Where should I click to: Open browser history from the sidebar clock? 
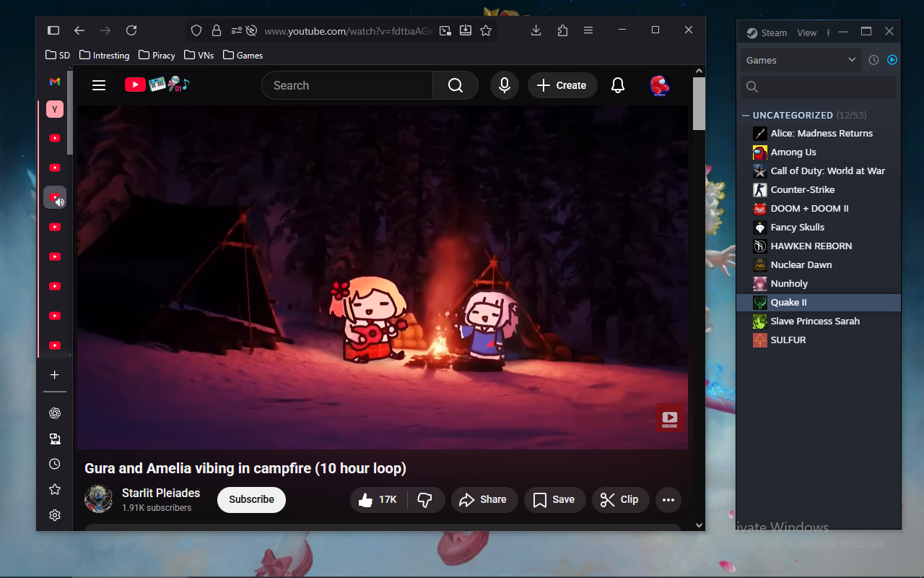click(x=55, y=464)
